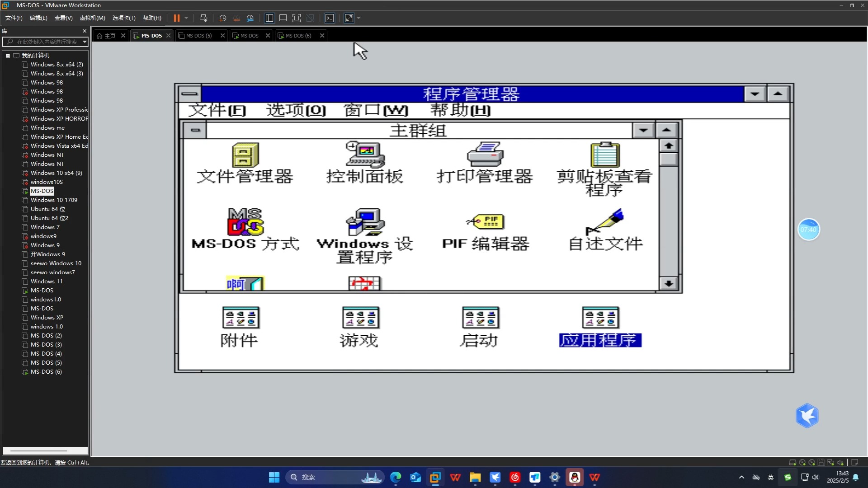Select Ubuntu 64 位2 in library
The width and height of the screenshot is (868, 488).
click(x=49, y=218)
